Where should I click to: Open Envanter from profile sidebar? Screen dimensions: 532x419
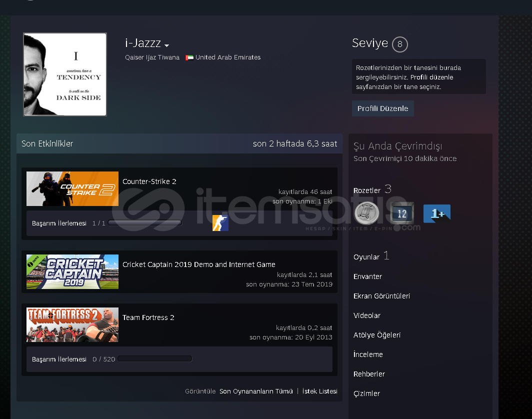pos(368,276)
